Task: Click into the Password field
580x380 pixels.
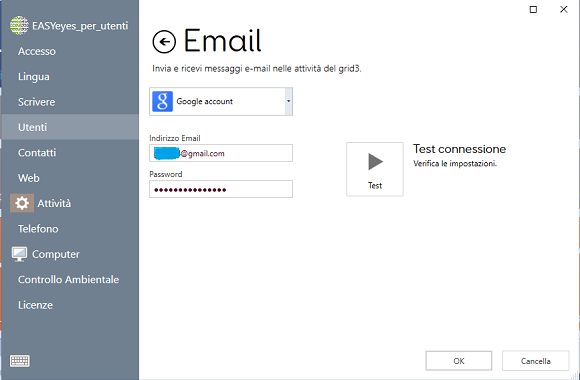Action: coord(221,189)
